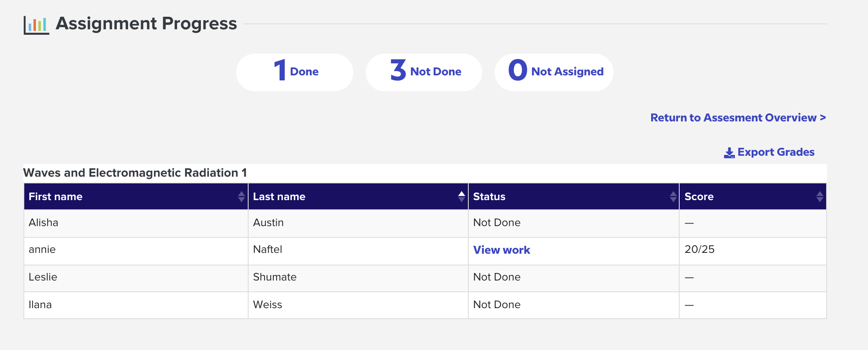This screenshot has height=350, width=868.
Task: Click the Status column header
Action: coord(574,196)
